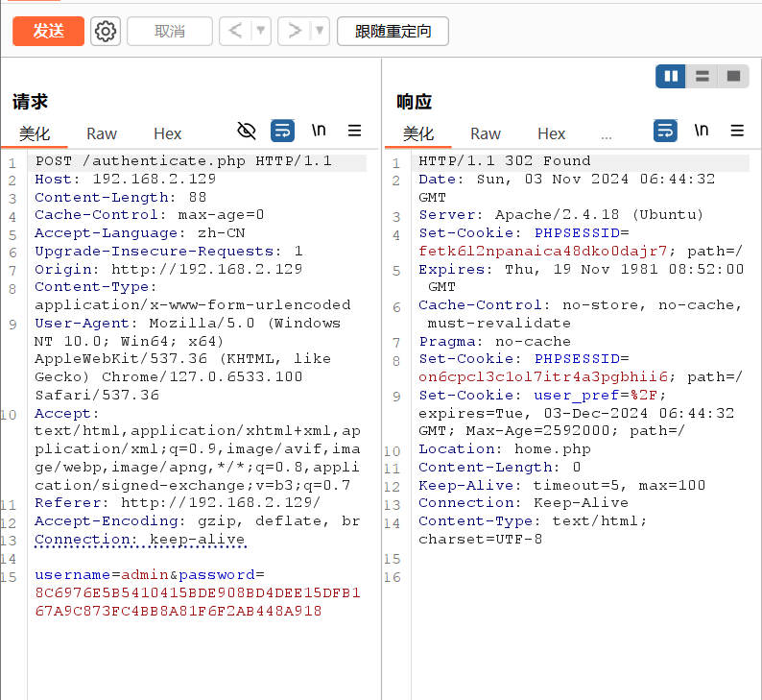
Task: Switch to combined single-pane layout
Action: [x=734, y=76]
